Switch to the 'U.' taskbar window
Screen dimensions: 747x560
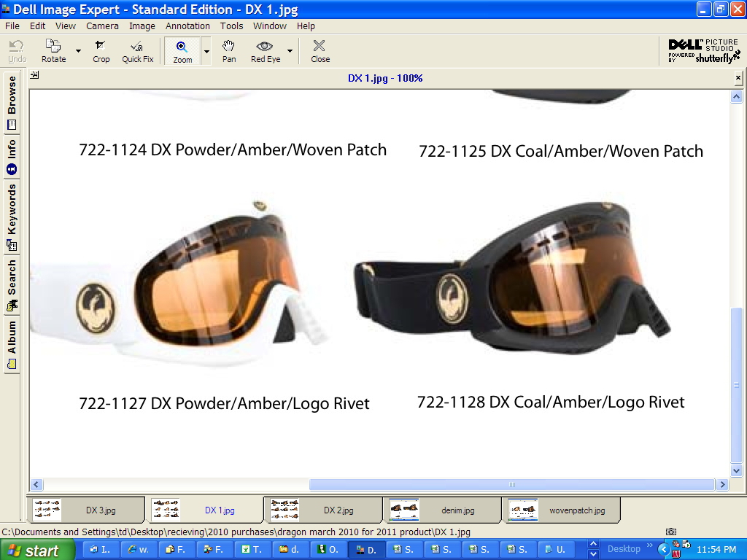click(x=555, y=550)
